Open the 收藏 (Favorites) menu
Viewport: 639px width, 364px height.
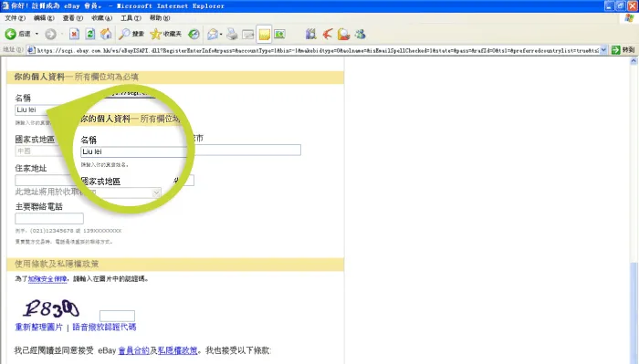(x=101, y=18)
